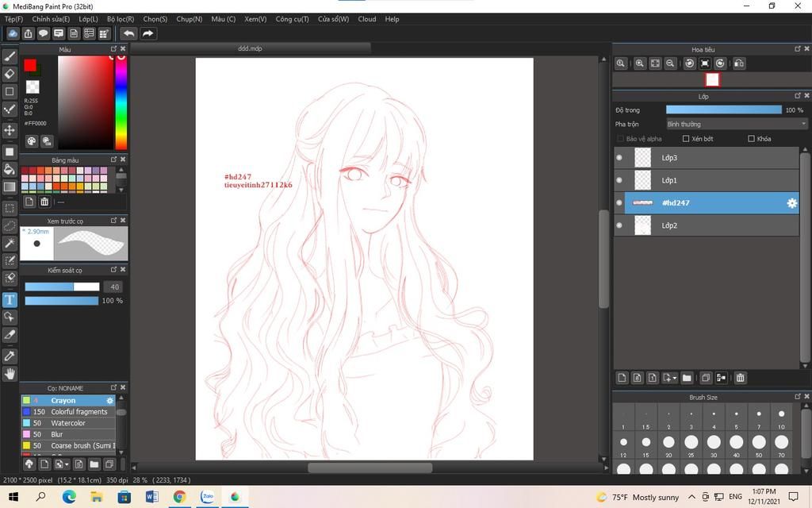Open the Windows Start menu

point(13,497)
